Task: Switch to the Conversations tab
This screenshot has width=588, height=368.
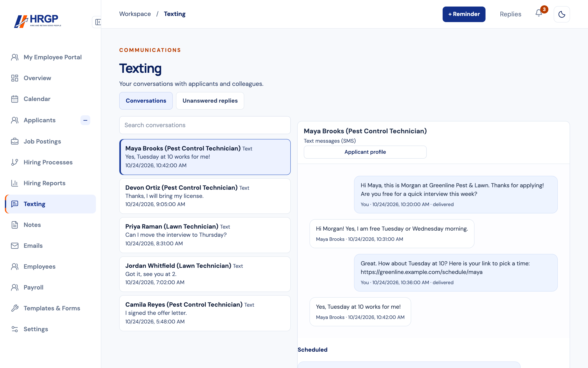Action: (146, 101)
